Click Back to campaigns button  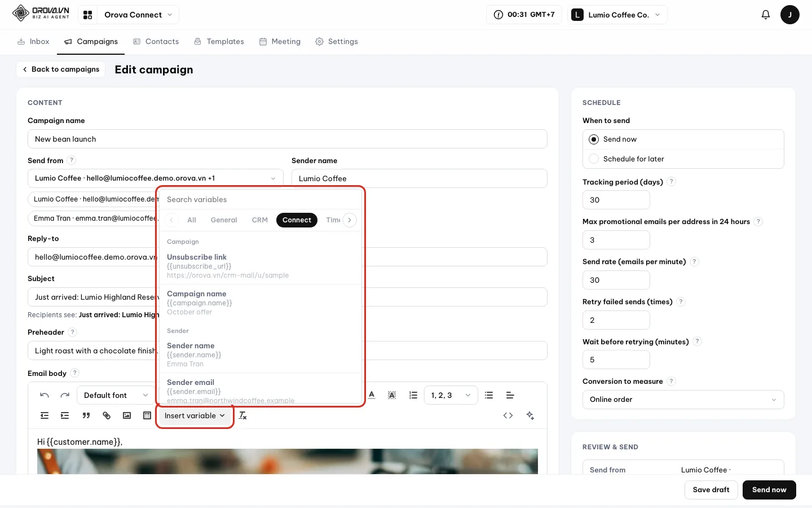[x=61, y=69]
